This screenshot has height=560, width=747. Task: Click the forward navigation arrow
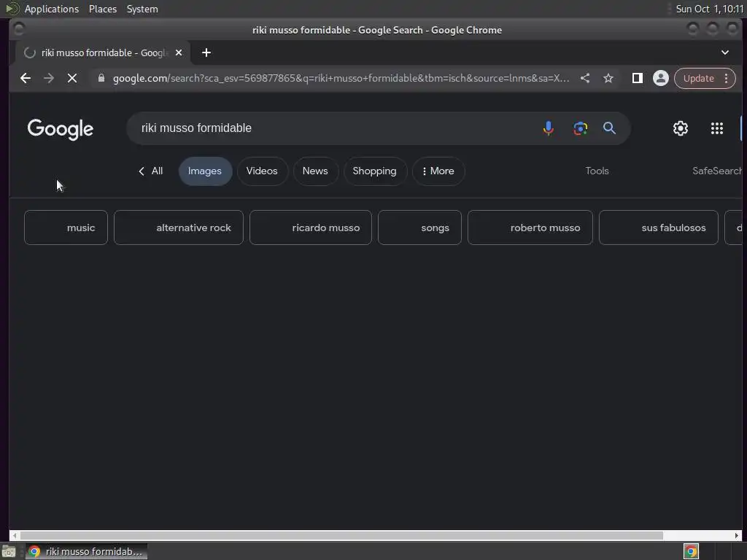49,78
